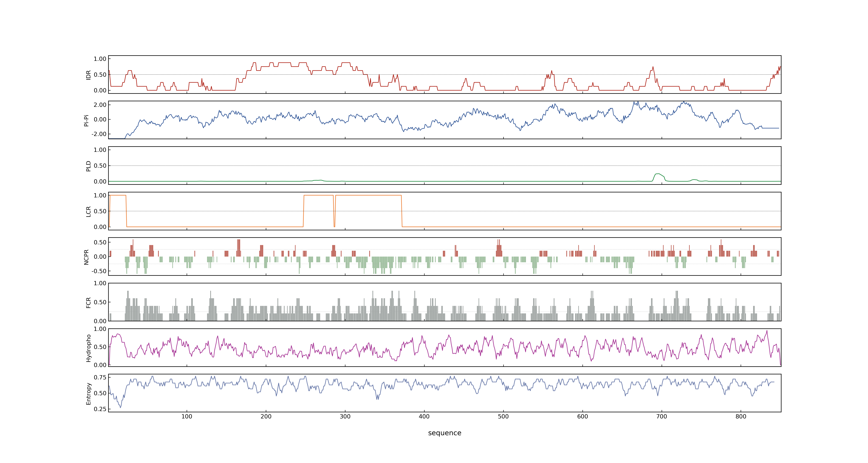
Task: Click the x-axis tick label 400
Action: [x=424, y=416]
